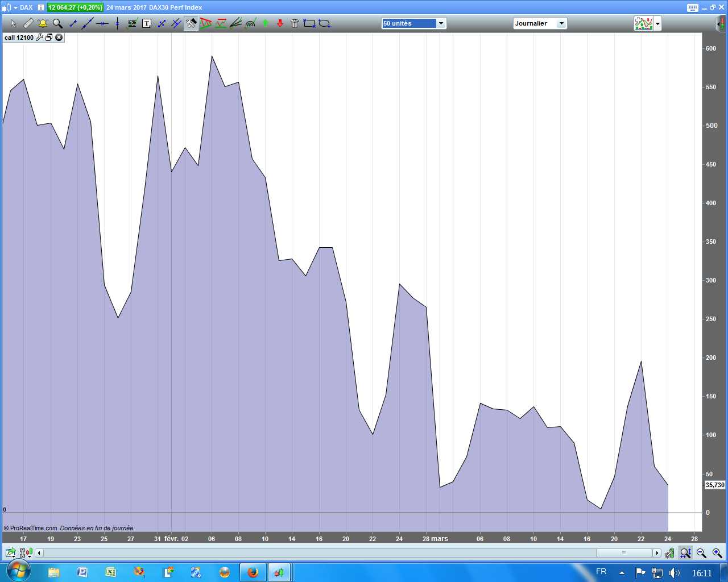Open the volume control in system tray

[x=675, y=573]
